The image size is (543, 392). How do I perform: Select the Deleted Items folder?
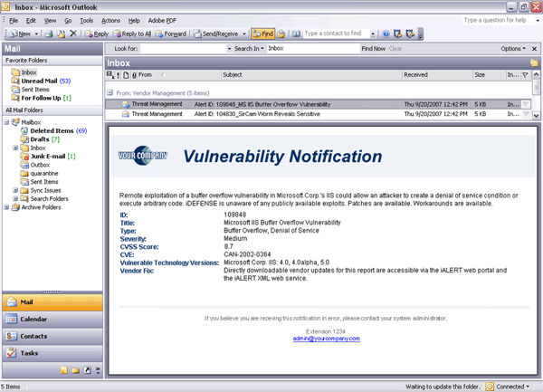pyautogui.click(x=53, y=131)
